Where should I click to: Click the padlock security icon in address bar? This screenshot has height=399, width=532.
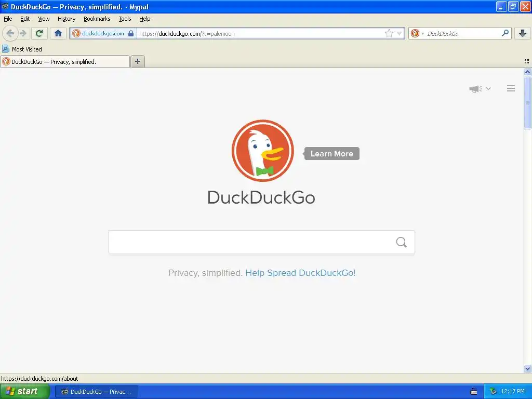[131, 33]
